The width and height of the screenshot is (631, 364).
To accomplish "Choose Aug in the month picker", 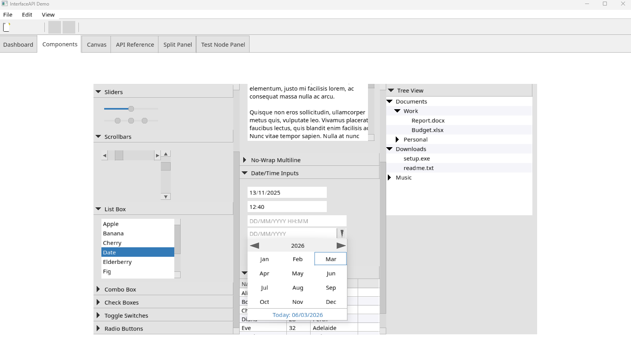I will (297, 288).
